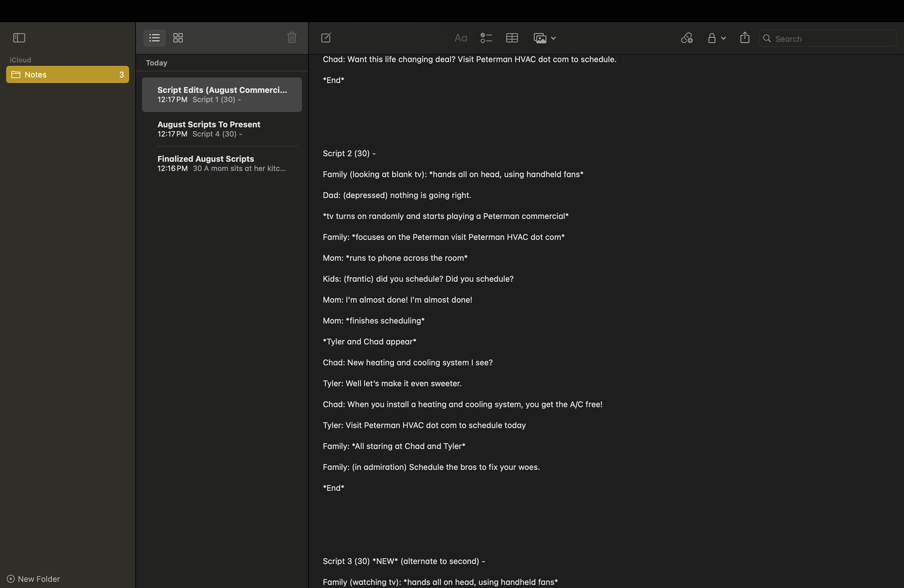904x588 pixels.
Task: Click line 'Family (looking at blank tv)'
Action: tap(453, 174)
